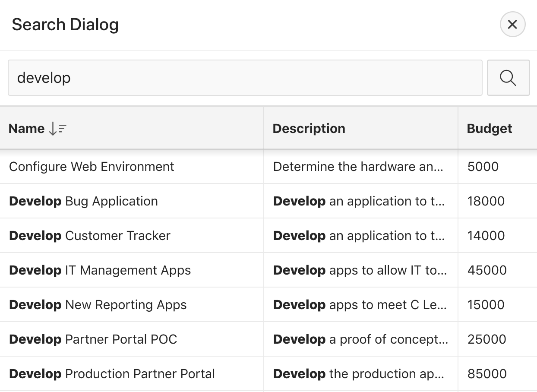Image resolution: width=537 pixels, height=392 pixels.
Task: Click the 45000 budget cell
Action: point(487,270)
